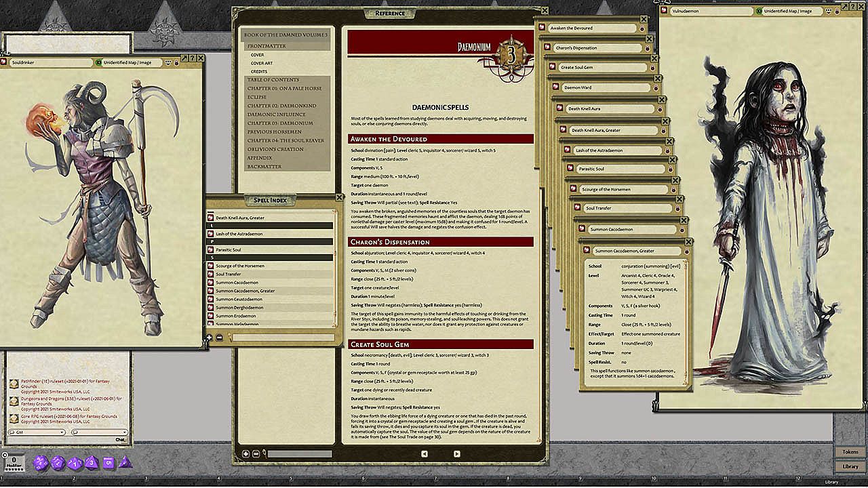The image size is (868, 488).
Task: Open the Library sidebar button
Action: (x=850, y=466)
